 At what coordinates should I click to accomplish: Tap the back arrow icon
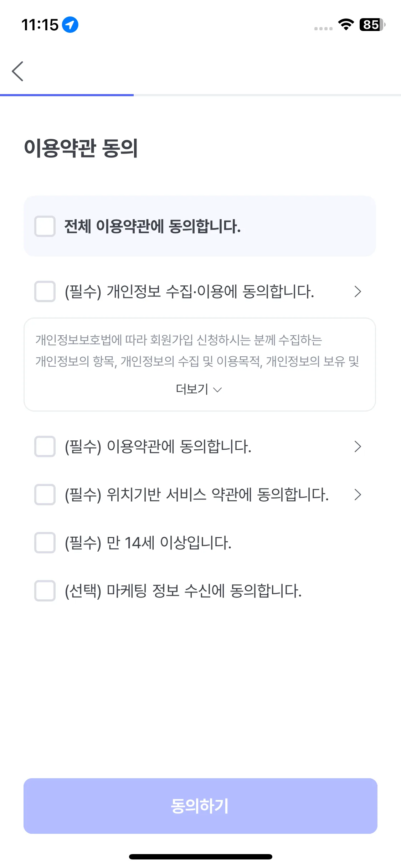17,71
